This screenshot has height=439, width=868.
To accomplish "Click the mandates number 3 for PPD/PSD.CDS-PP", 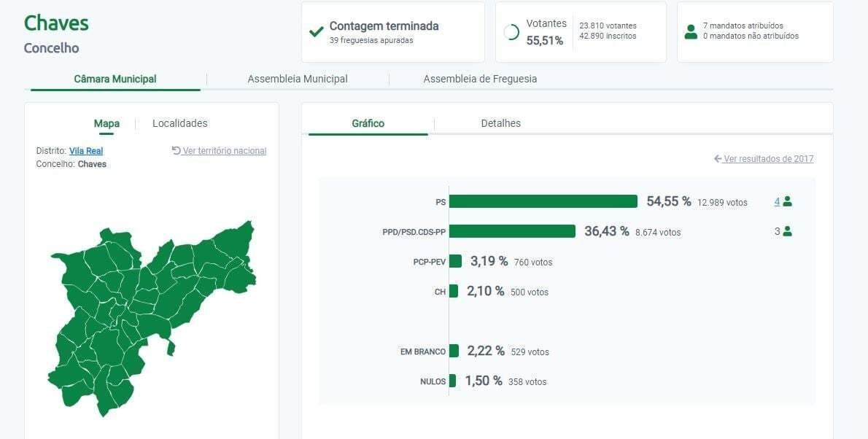I will 778,231.
